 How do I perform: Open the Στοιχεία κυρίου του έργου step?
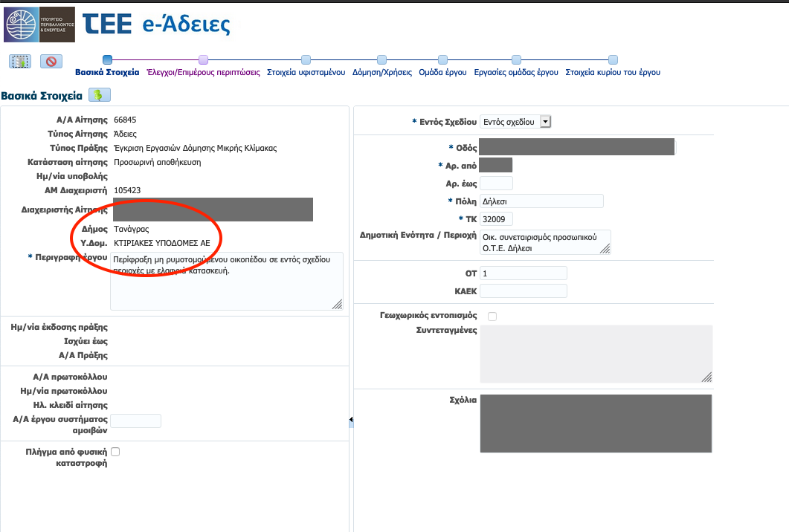pos(612,73)
